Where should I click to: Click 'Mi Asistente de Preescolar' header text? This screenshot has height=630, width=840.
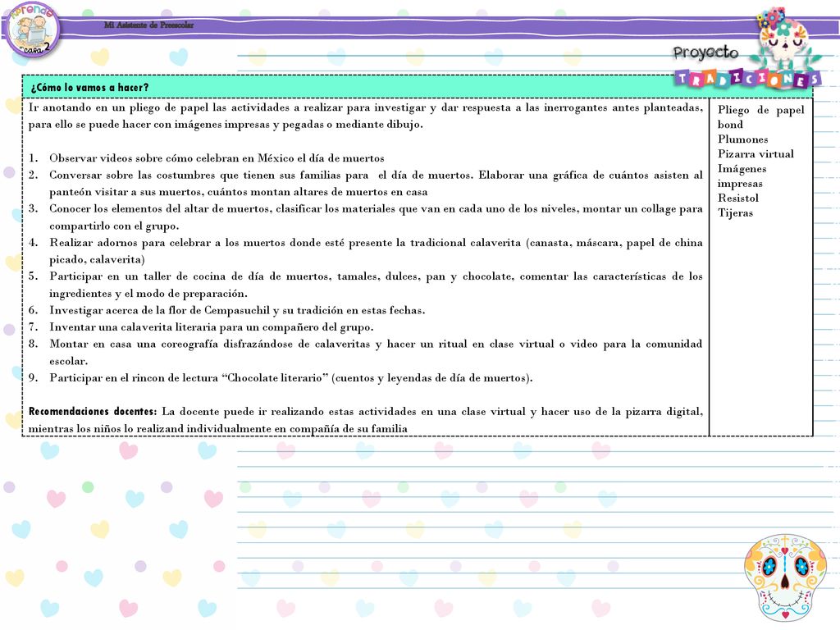[149, 25]
